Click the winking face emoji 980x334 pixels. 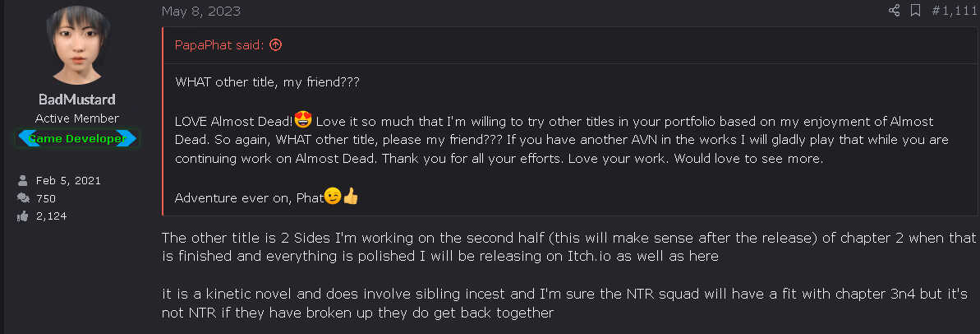[334, 197]
